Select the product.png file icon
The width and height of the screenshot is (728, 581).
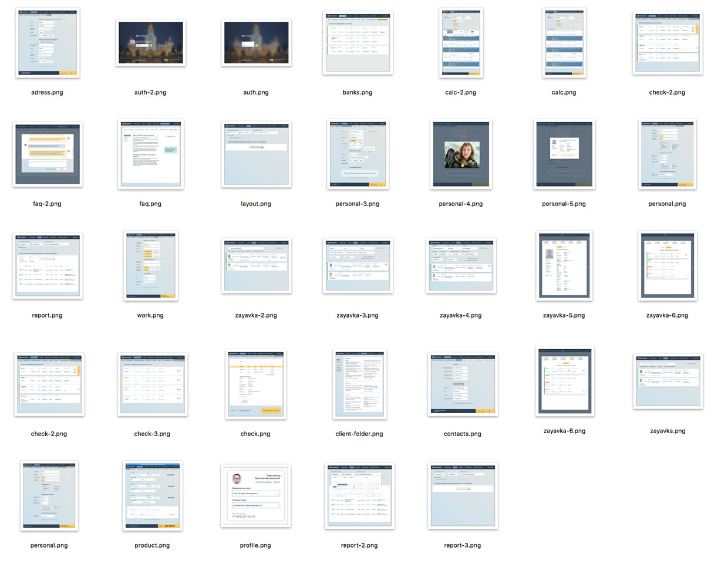coord(152,496)
